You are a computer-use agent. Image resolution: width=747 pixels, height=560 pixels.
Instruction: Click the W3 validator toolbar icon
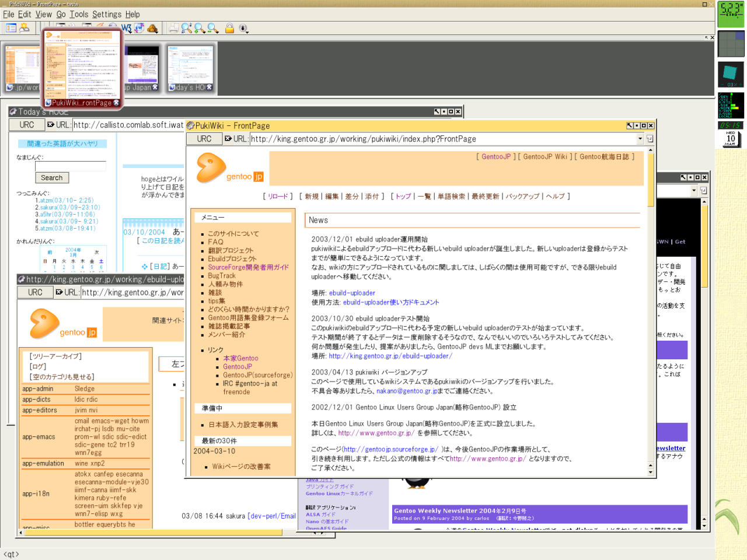click(127, 27)
